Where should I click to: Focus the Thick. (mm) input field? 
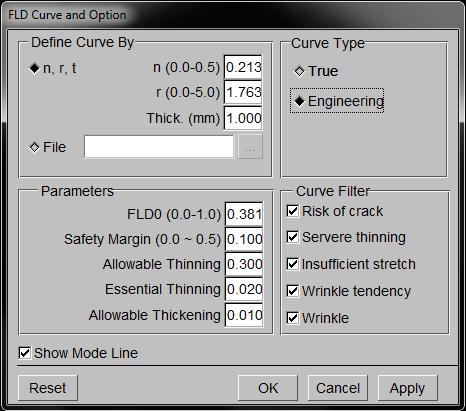coord(243,118)
